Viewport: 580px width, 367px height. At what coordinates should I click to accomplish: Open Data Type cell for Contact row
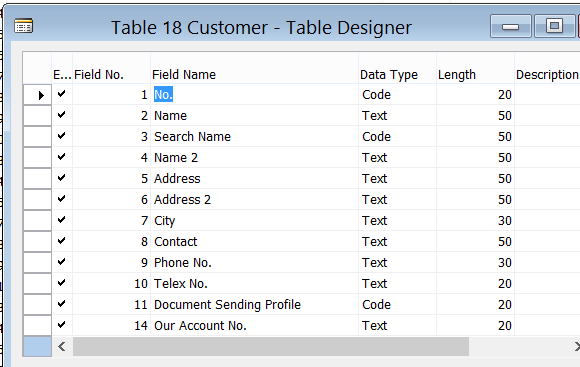(397, 242)
